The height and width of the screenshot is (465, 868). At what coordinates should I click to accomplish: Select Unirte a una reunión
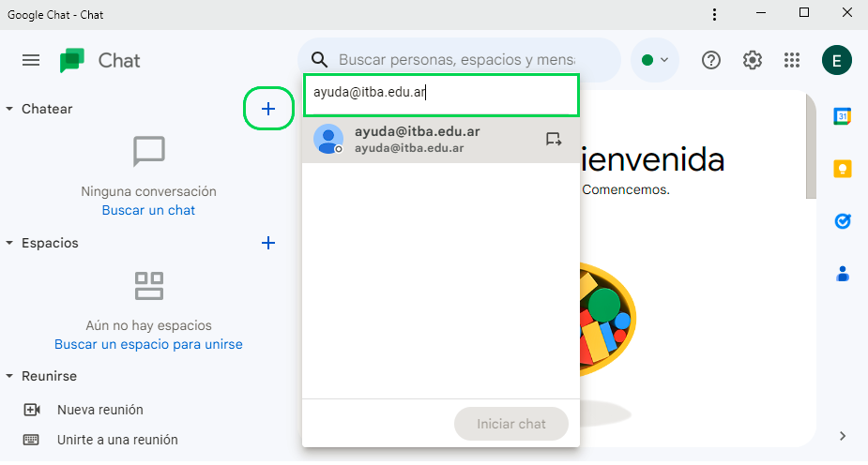[x=116, y=440]
